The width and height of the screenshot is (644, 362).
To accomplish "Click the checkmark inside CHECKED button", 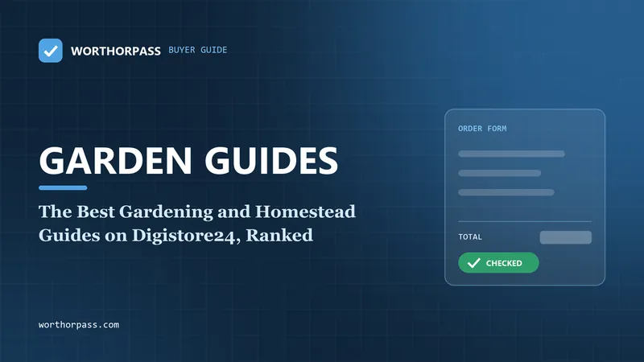I will (473, 263).
